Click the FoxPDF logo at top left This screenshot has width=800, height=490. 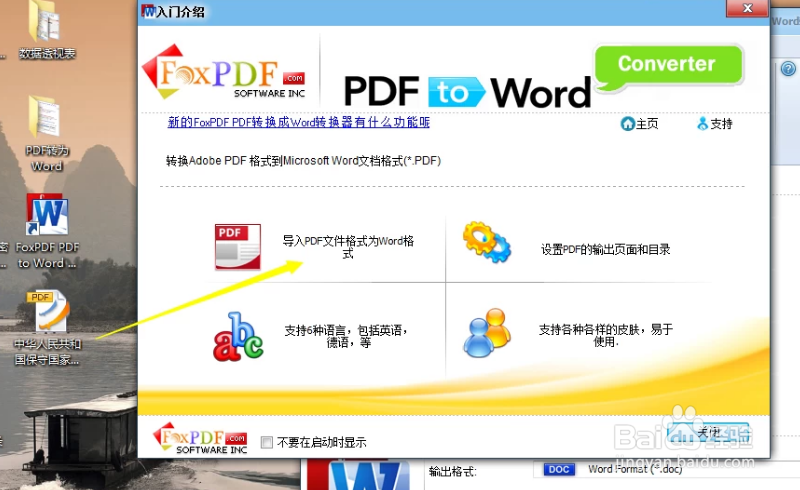(223, 72)
